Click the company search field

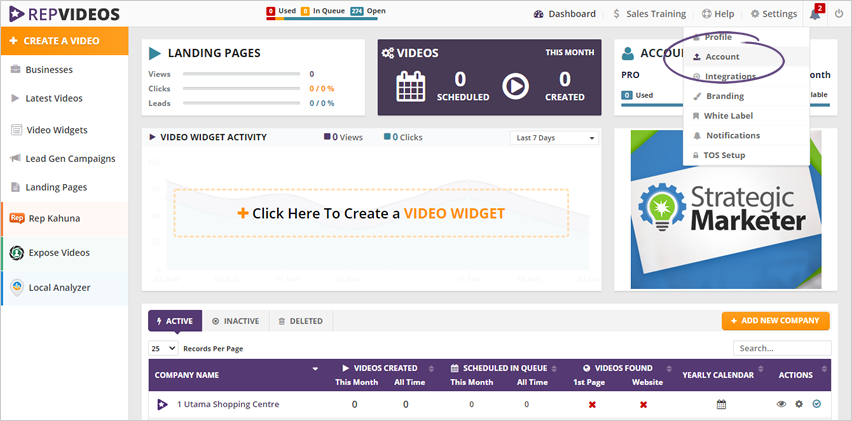pos(781,348)
